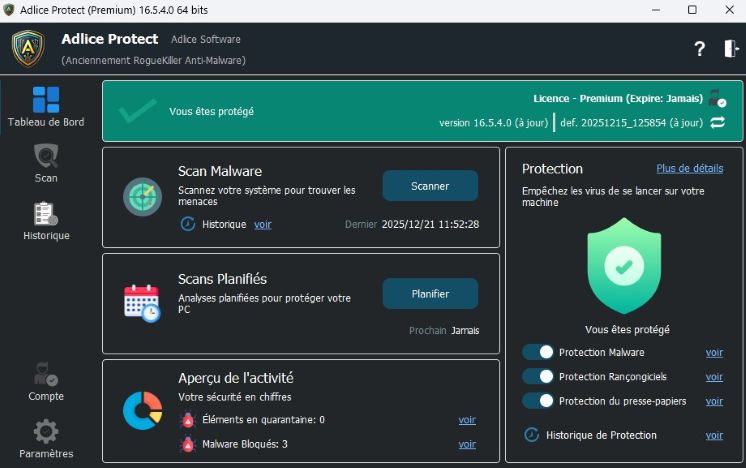Open the Scan magnifier icon in sidebar
746x468 pixels.
(46, 156)
